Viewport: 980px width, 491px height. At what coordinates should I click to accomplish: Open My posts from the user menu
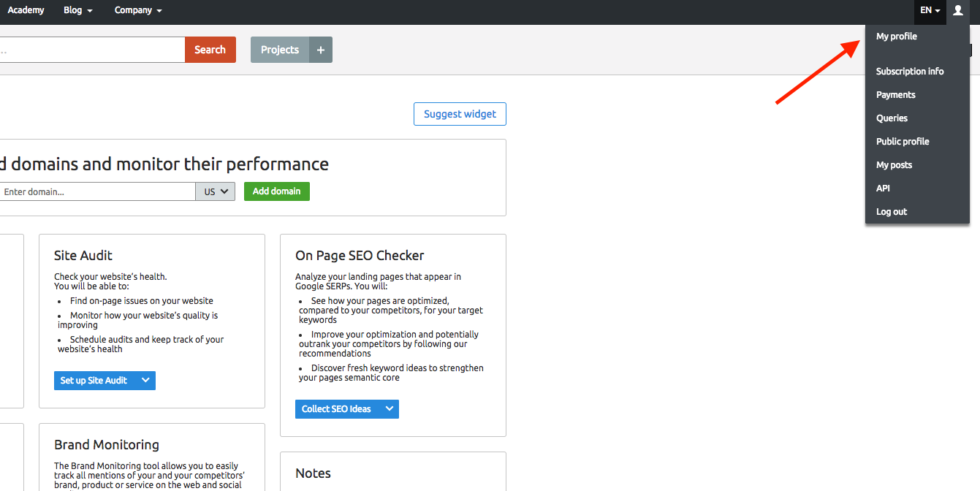[894, 165]
